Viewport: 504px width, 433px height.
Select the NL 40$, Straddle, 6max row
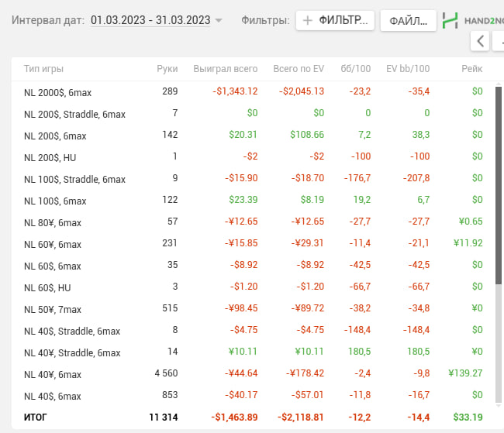click(254, 330)
